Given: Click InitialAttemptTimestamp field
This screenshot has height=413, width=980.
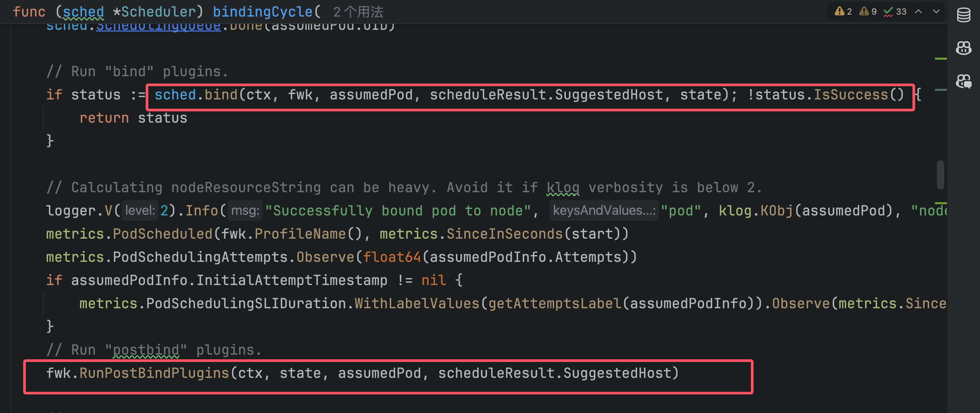Looking at the screenshot, I should point(292,280).
